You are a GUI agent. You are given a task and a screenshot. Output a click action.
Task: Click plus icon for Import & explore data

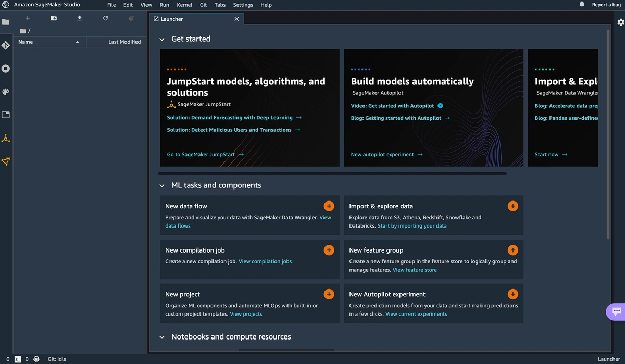[x=512, y=206]
